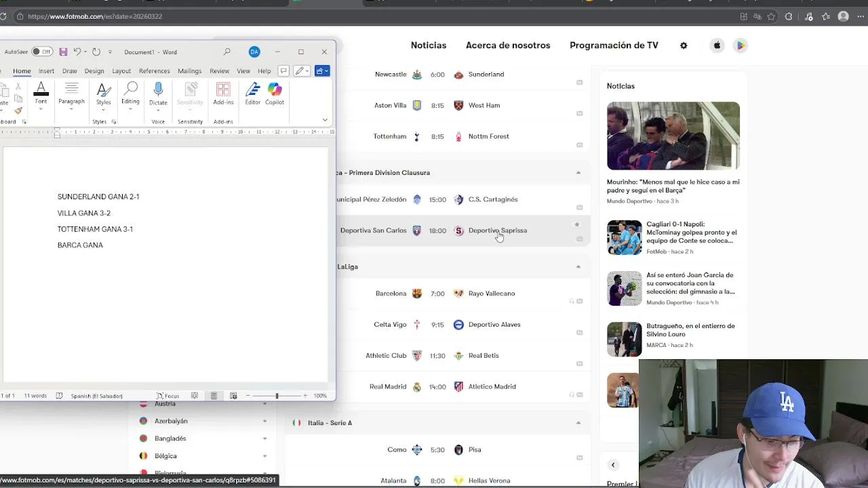
Task: Open the browser Extensions puzzle icon
Action: 789,16
